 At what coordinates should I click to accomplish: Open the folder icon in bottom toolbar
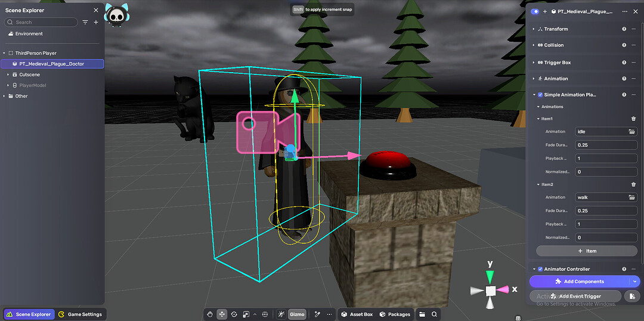click(422, 314)
